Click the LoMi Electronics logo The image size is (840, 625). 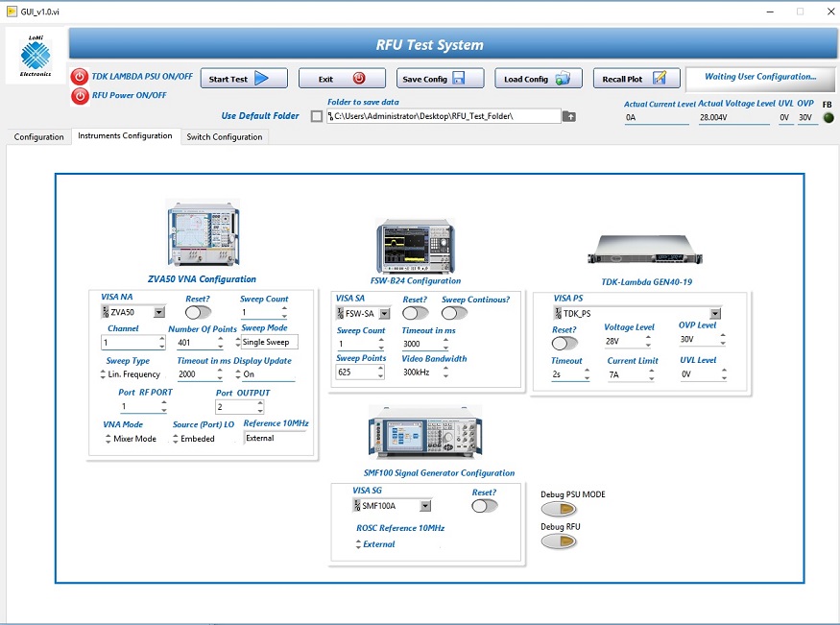tap(36, 55)
